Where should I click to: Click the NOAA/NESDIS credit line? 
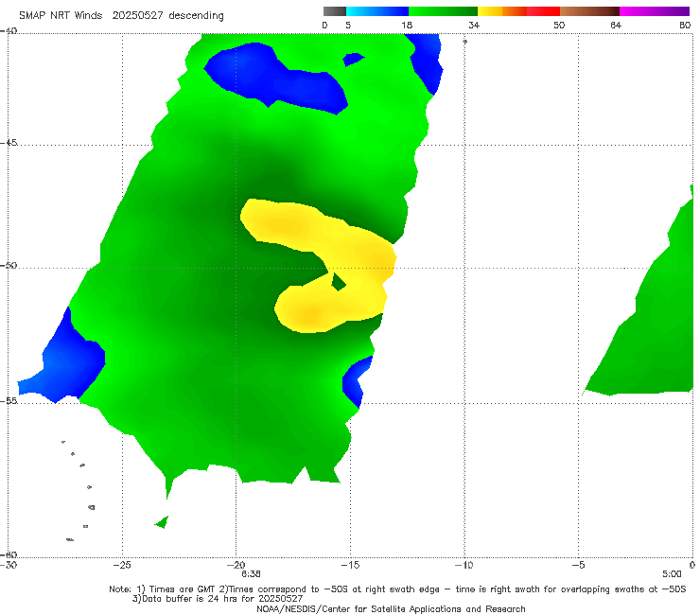click(391, 608)
